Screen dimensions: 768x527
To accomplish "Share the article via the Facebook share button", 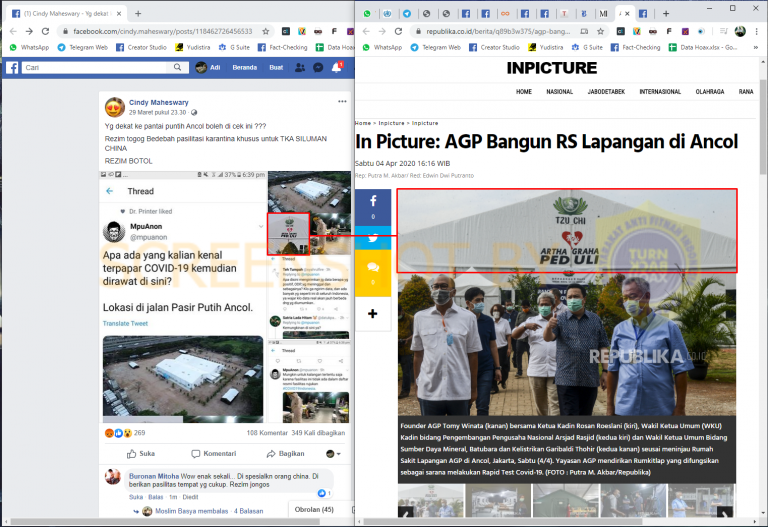I will pyautogui.click(x=373, y=207).
